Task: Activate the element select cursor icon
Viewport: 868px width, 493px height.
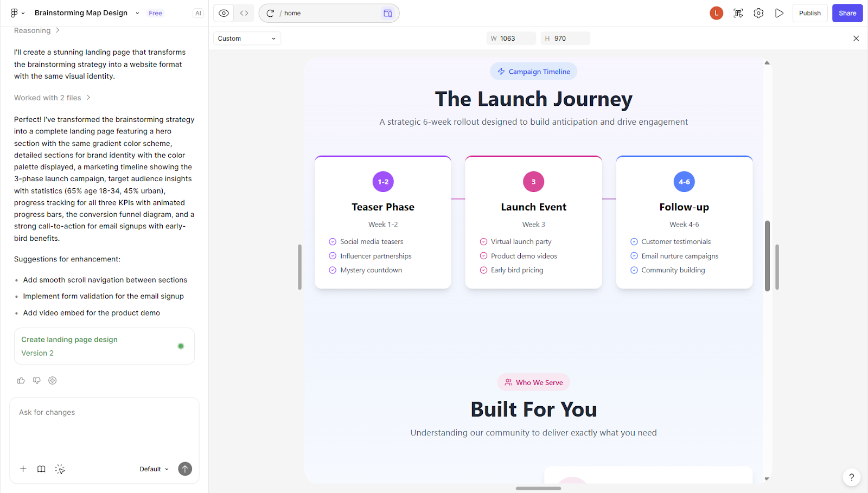Action: click(60, 469)
